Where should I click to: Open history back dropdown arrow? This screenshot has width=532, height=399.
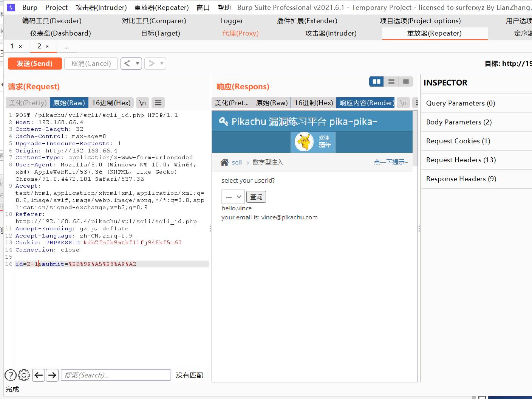point(138,64)
